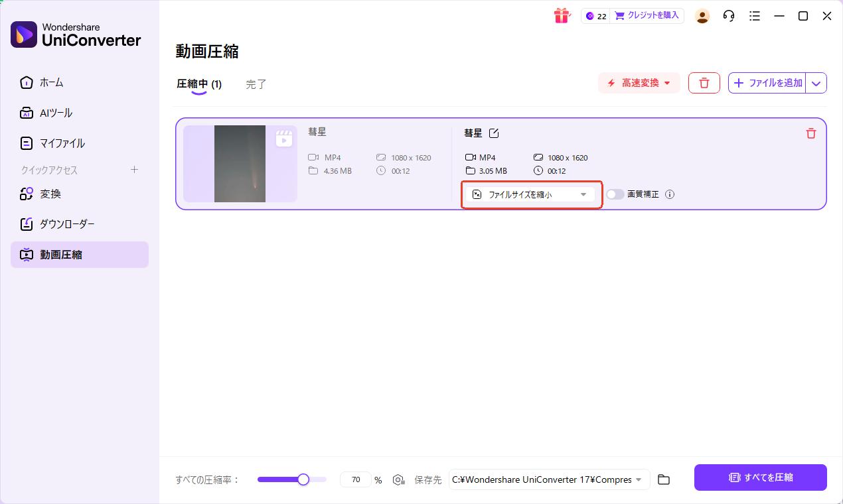Open the ダウンローダー tool
The height and width of the screenshot is (504, 843).
pyautogui.click(x=67, y=223)
